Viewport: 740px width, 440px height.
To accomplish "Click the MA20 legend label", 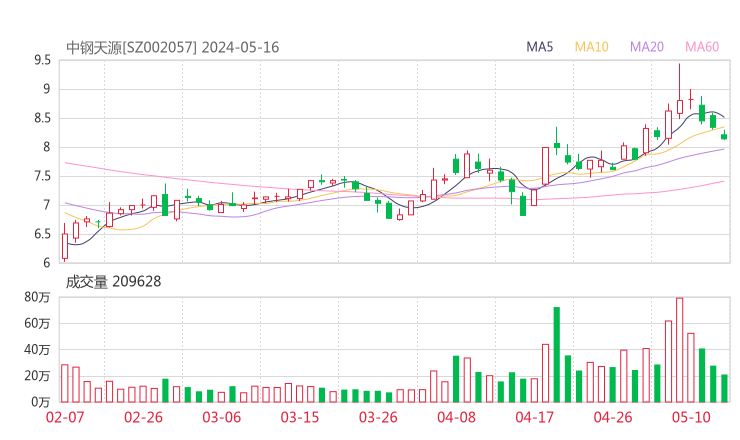I will [647, 47].
